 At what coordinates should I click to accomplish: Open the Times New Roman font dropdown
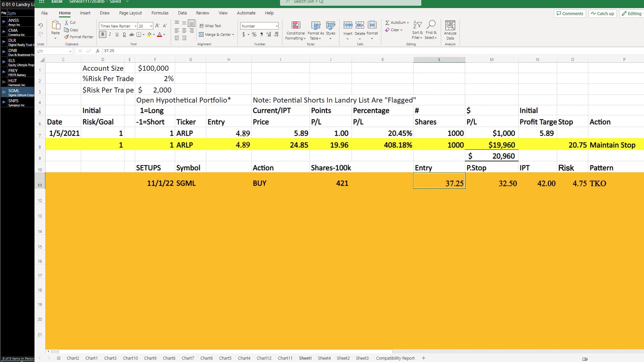(x=136, y=26)
